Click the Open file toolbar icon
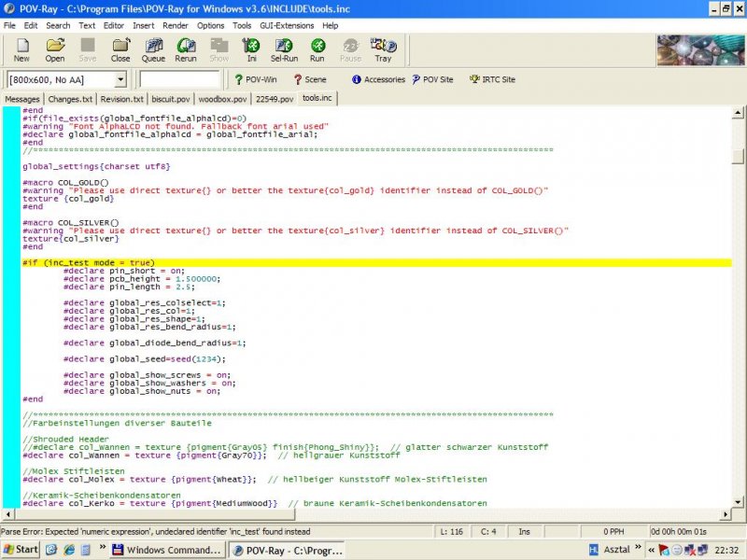747x560 pixels. (55, 50)
